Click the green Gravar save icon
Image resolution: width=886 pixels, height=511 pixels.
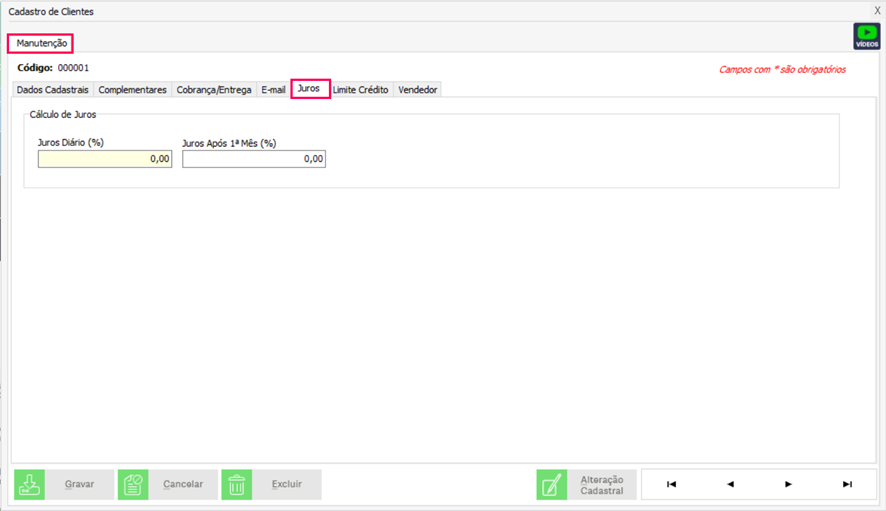coord(29,485)
